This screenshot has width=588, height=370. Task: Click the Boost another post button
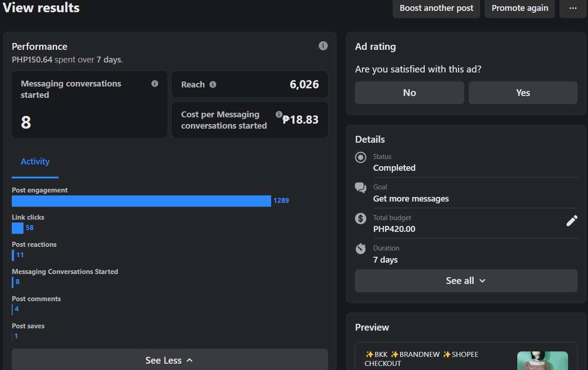pos(436,8)
